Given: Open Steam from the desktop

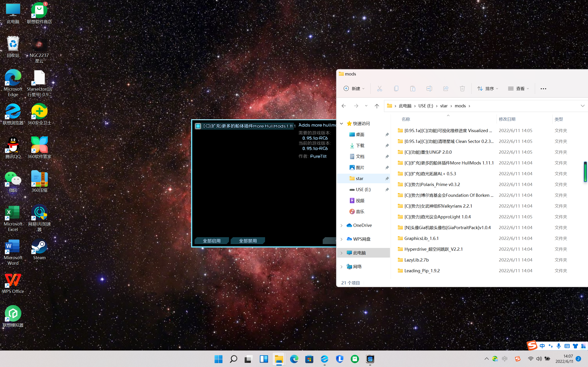Looking at the screenshot, I should click(39, 249).
